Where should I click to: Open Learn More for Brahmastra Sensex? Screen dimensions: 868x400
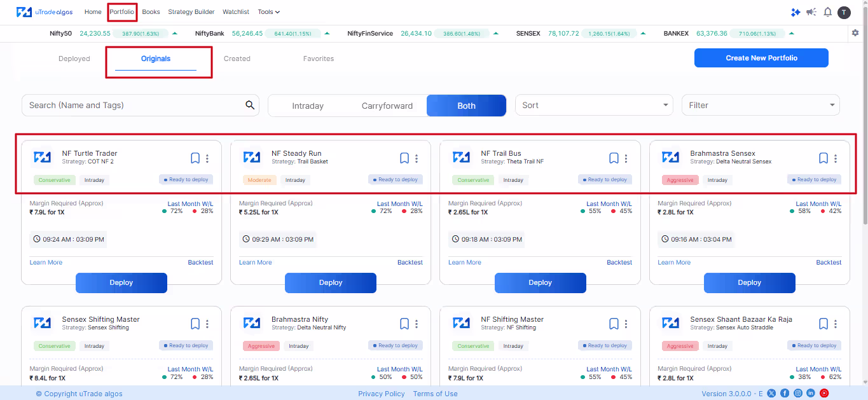(674, 263)
